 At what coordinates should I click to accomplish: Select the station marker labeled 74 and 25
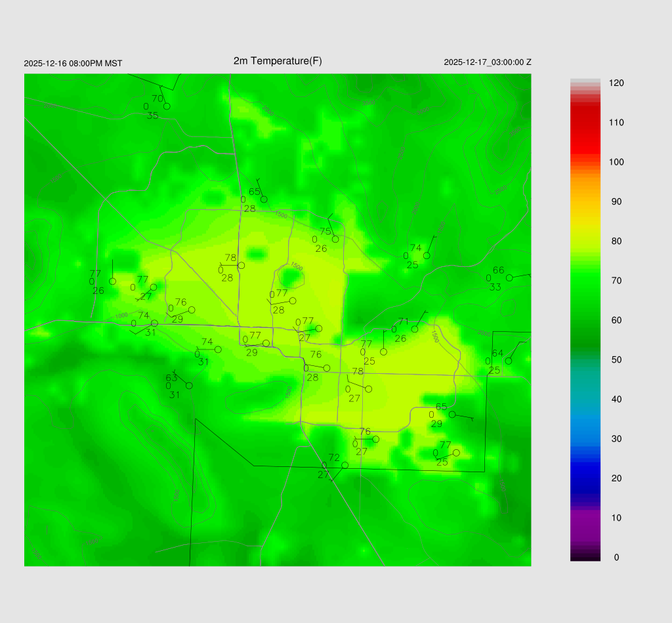pyautogui.click(x=427, y=256)
